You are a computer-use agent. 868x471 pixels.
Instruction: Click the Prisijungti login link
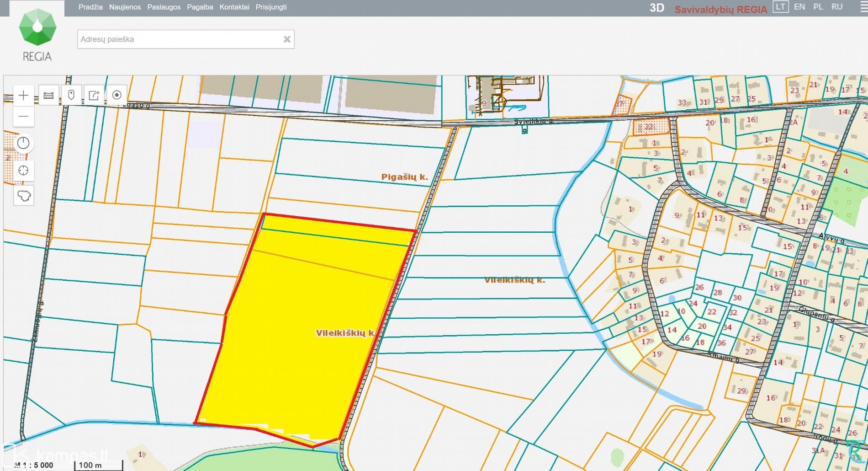[x=271, y=7]
